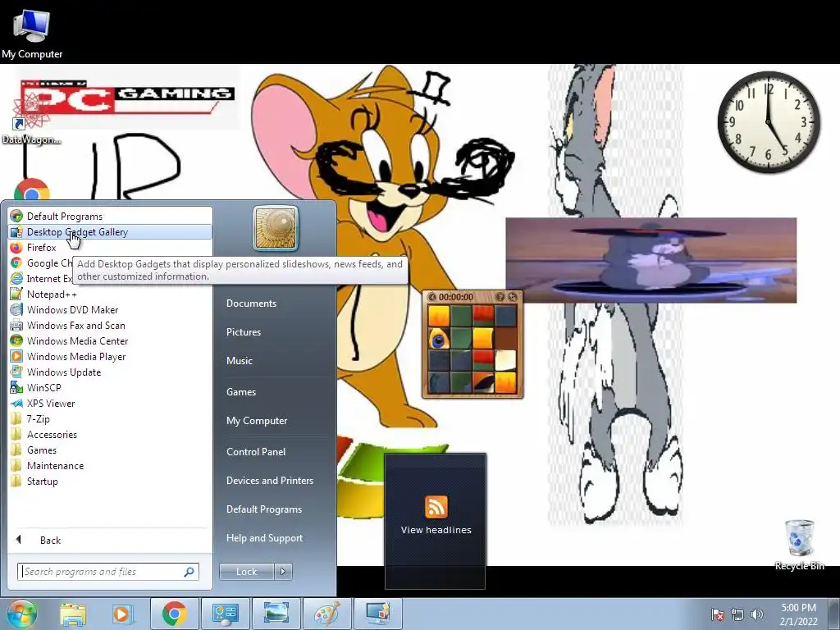Open Windows Explorer from the taskbar
Image resolution: width=840 pixels, height=630 pixels.
click(x=73, y=614)
